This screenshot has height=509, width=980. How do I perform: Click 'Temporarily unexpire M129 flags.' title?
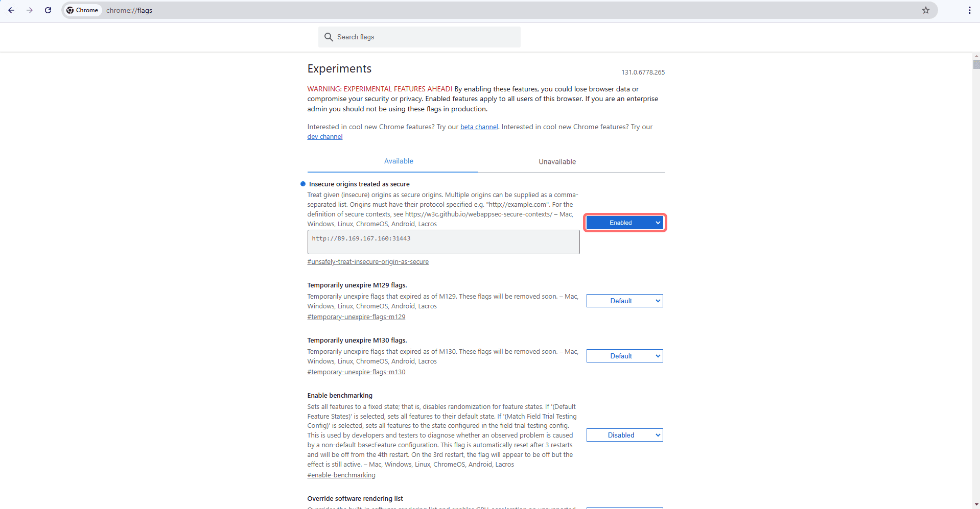(357, 285)
